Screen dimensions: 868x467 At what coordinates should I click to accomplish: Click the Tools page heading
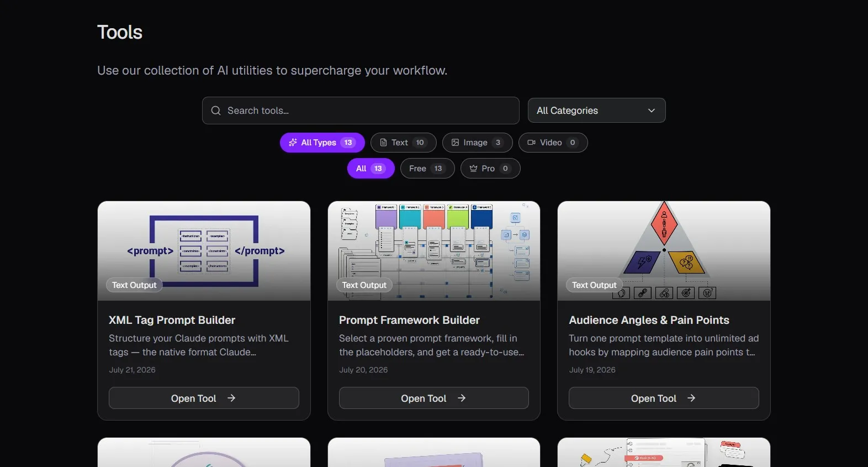[120, 32]
